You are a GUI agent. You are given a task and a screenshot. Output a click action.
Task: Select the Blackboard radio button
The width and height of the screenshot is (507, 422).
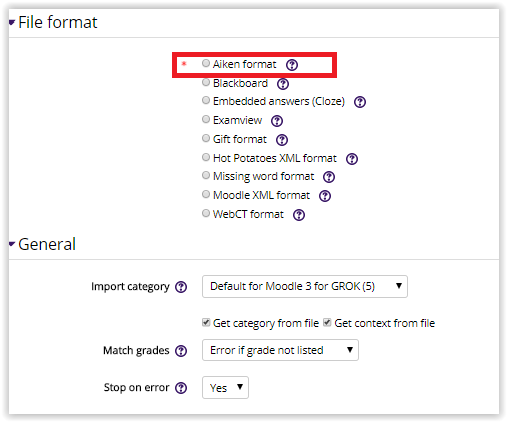[206, 82]
